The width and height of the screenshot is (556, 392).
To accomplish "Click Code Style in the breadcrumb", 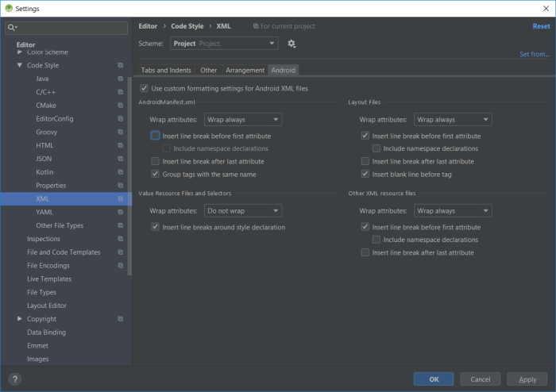I will (187, 26).
